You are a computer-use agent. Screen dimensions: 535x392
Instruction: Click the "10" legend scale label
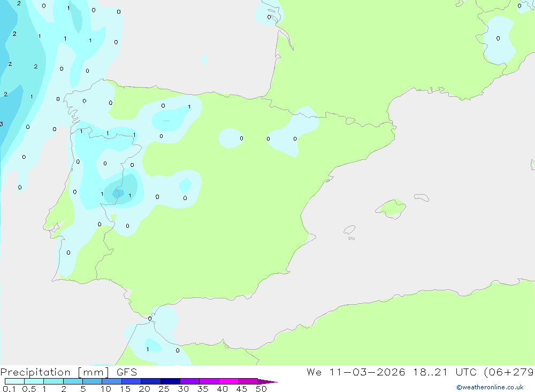click(x=106, y=389)
